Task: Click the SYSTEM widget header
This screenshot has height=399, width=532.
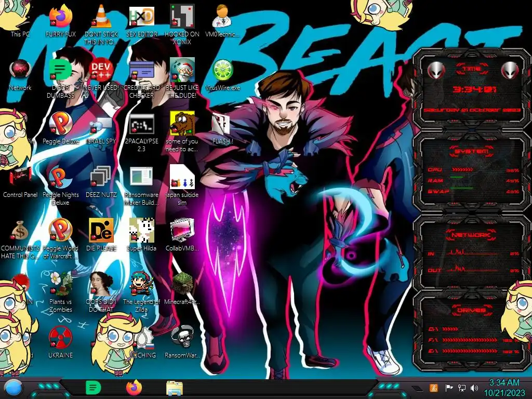Action: point(471,151)
